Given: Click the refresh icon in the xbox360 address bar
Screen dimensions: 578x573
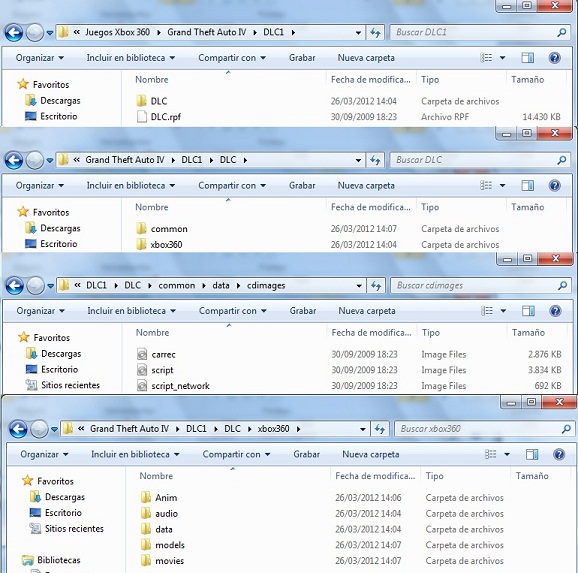Looking at the screenshot, I should pyautogui.click(x=380, y=429).
